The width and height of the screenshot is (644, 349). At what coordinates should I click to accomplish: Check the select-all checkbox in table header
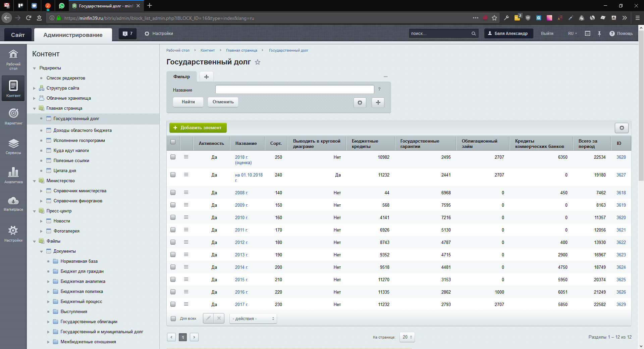[173, 142]
